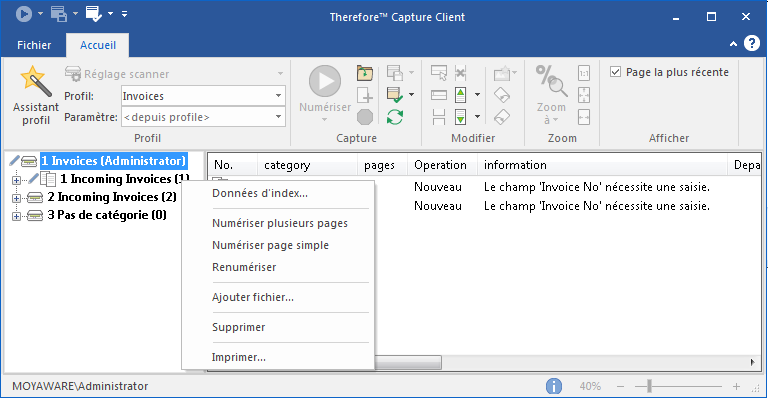768x399 pixels.
Task: Click the quick access document check icon
Action: 94,14
